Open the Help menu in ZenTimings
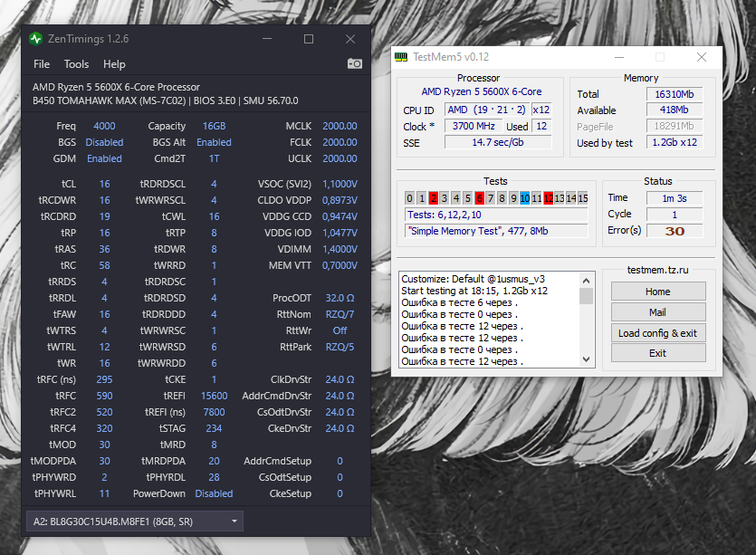The width and height of the screenshot is (756, 555). click(114, 64)
